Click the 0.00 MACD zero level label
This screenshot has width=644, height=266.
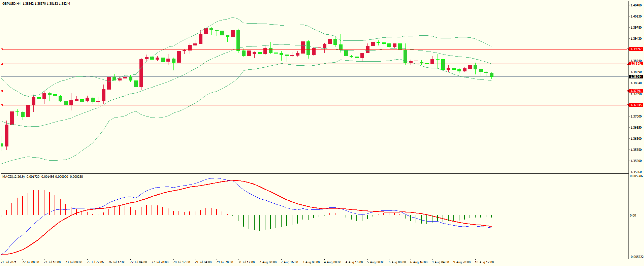(633, 215)
